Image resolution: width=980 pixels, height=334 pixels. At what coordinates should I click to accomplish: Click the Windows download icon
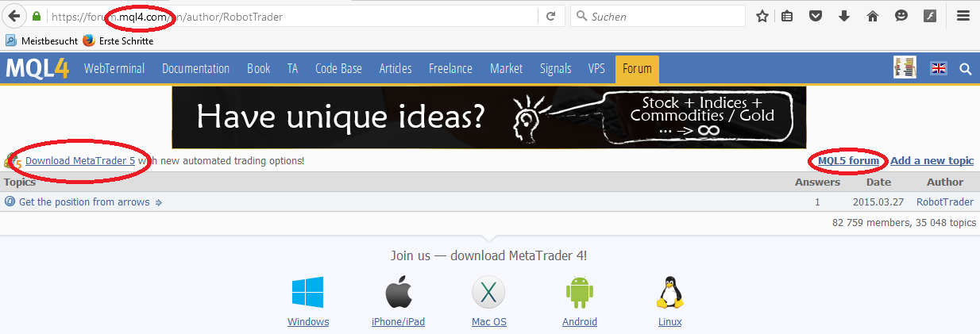[307, 292]
